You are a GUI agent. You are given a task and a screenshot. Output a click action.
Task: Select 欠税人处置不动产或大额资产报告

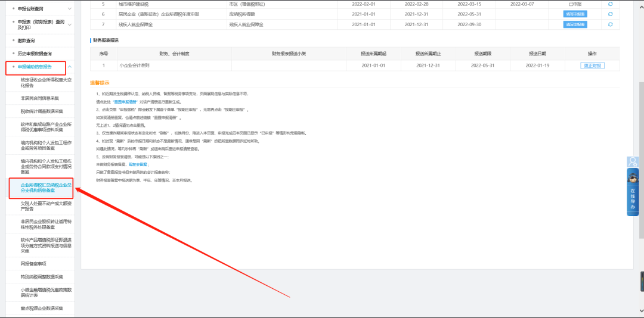click(46, 206)
